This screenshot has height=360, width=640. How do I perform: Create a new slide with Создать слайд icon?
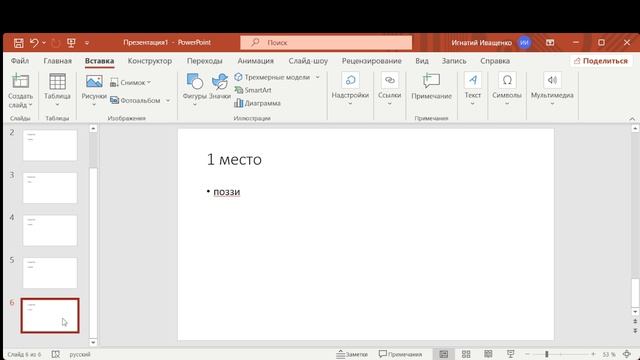click(x=20, y=81)
